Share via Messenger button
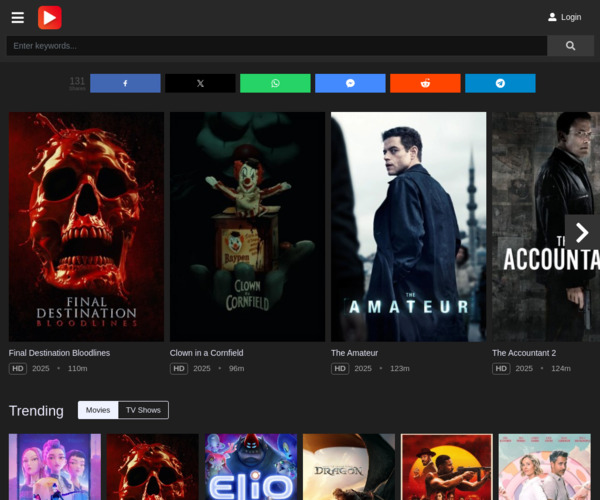Image resolution: width=600 pixels, height=500 pixels. (350, 83)
